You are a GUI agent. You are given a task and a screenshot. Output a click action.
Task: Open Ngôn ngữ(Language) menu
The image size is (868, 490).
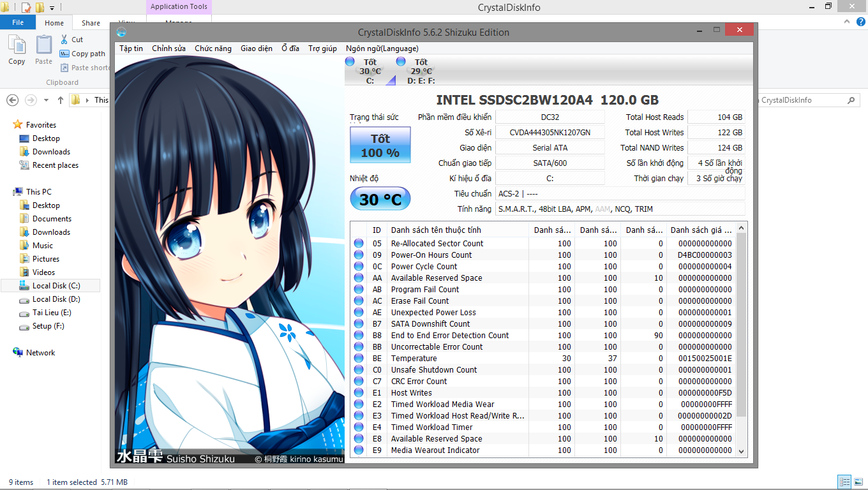pyautogui.click(x=382, y=48)
